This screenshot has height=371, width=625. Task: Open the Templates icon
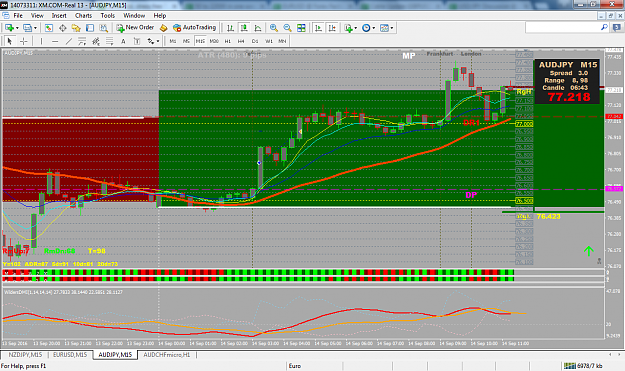(384, 28)
